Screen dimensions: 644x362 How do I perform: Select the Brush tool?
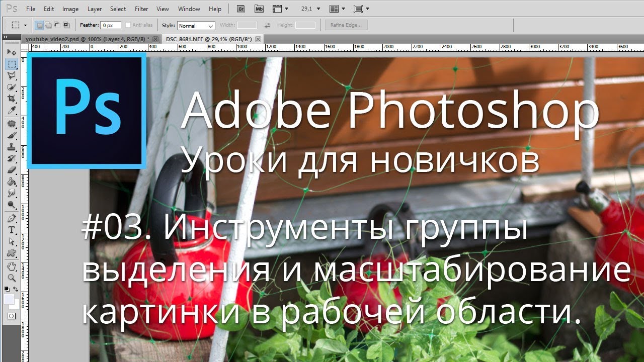(x=11, y=135)
